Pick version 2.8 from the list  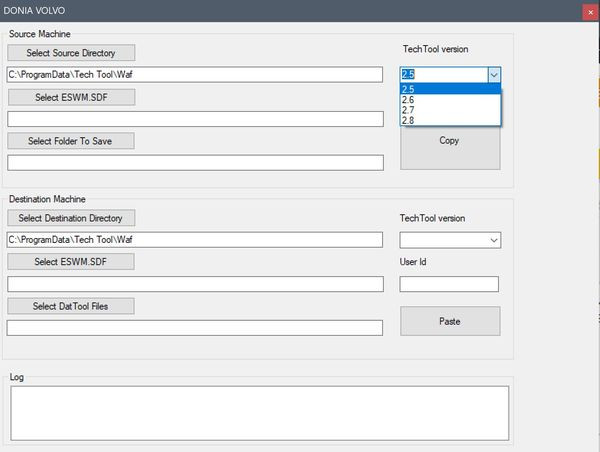pos(449,120)
